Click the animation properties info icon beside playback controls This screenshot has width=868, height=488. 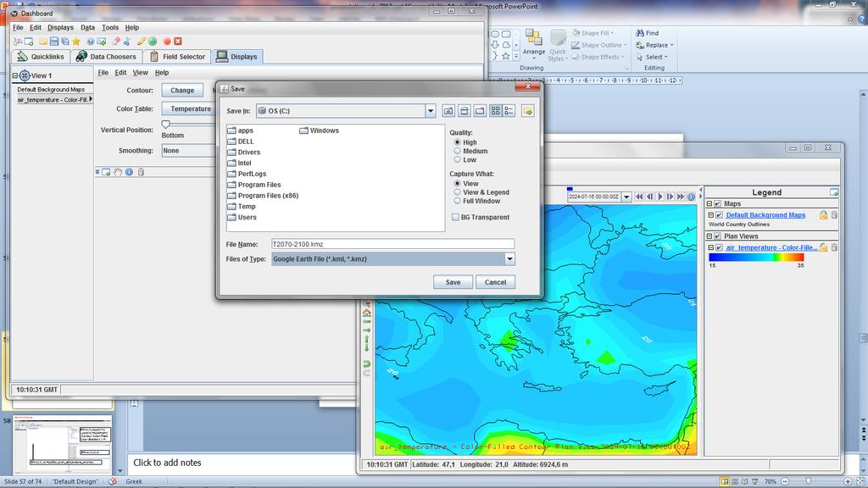click(x=691, y=197)
